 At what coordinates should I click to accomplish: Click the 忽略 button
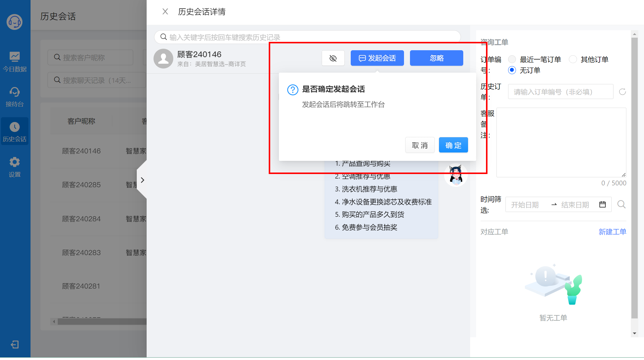point(436,58)
